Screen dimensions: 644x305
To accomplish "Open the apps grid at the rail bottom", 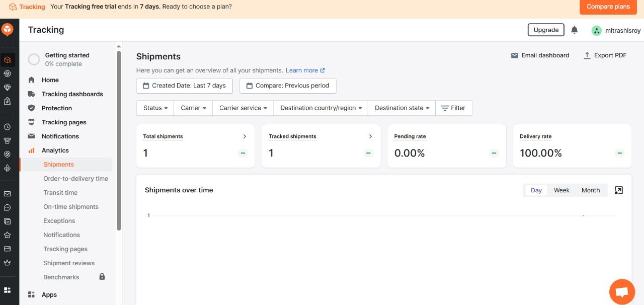I will click(x=7, y=289).
